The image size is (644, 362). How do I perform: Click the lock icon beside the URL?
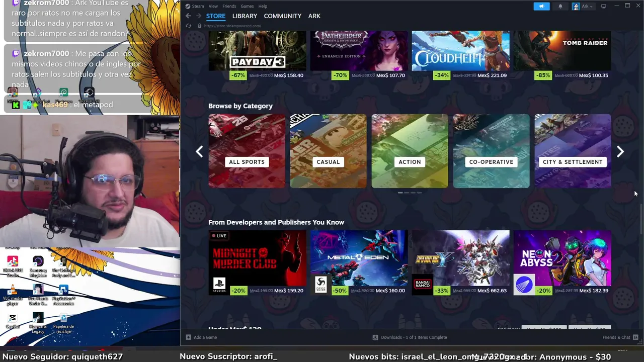pyautogui.click(x=200, y=26)
